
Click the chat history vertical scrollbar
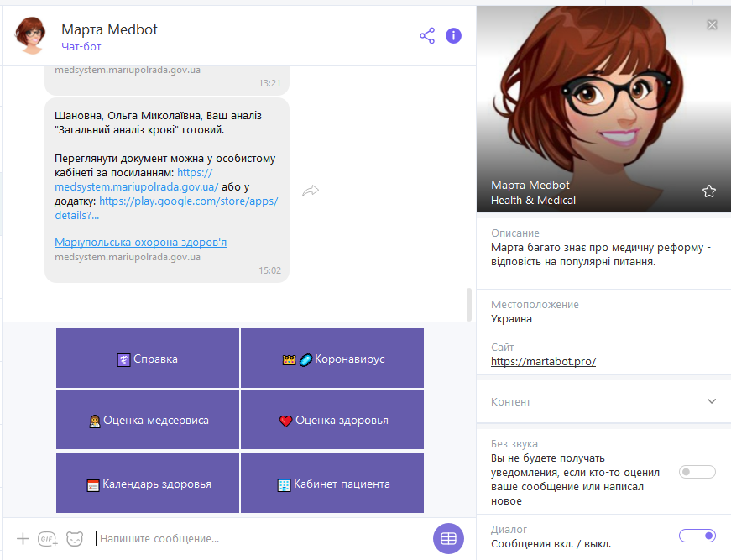[469, 304]
